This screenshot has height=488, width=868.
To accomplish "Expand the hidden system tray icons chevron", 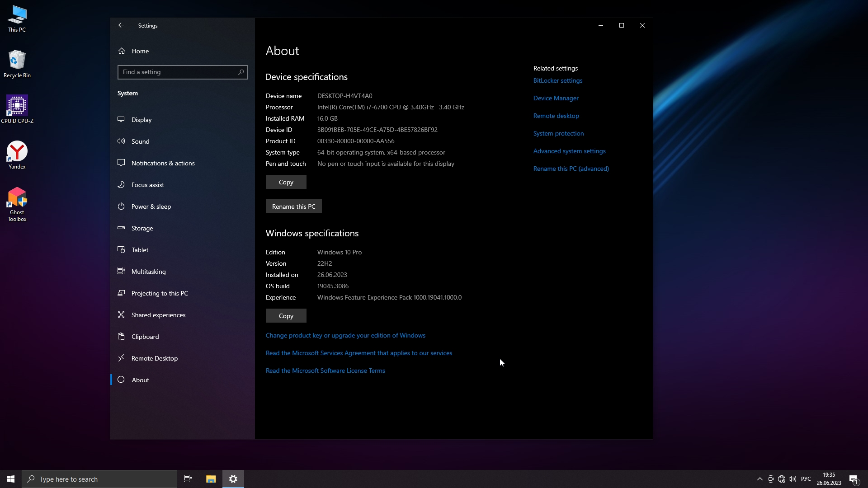I will point(759,479).
